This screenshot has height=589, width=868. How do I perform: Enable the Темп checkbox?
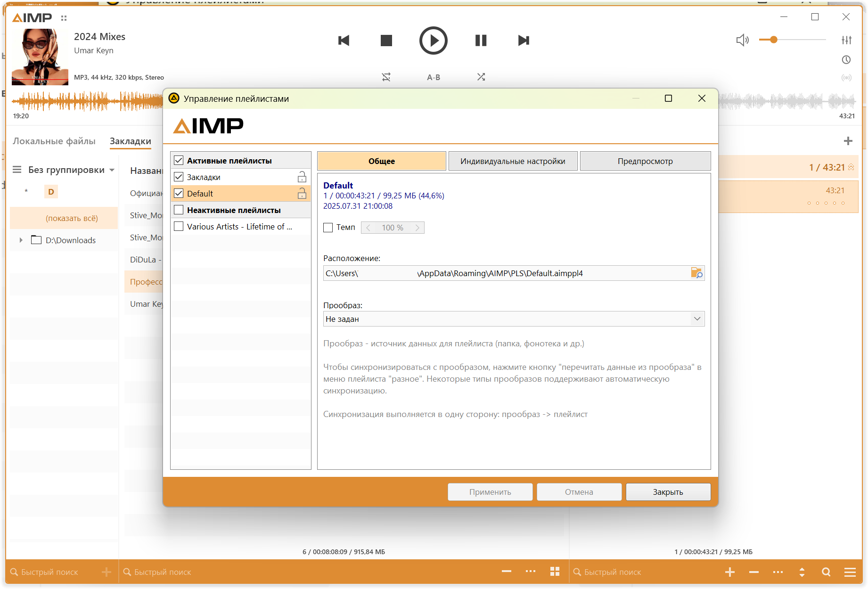coord(328,228)
